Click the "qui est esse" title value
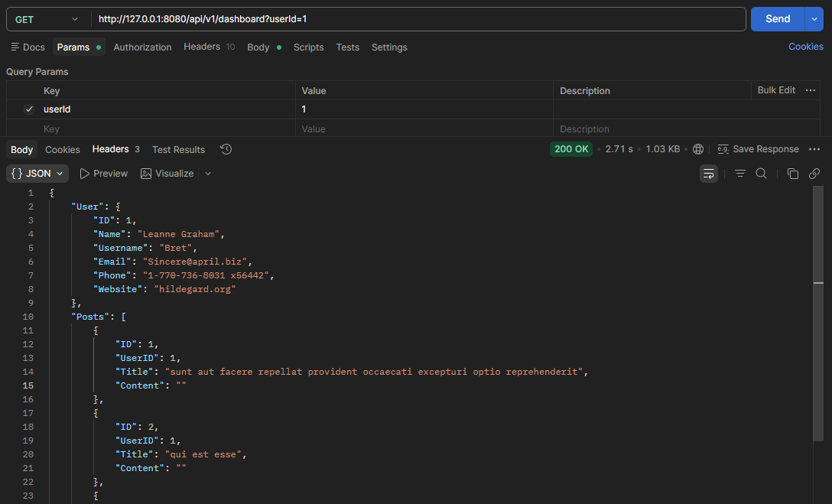The width and height of the screenshot is (832, 504). [x=203, y=454]
